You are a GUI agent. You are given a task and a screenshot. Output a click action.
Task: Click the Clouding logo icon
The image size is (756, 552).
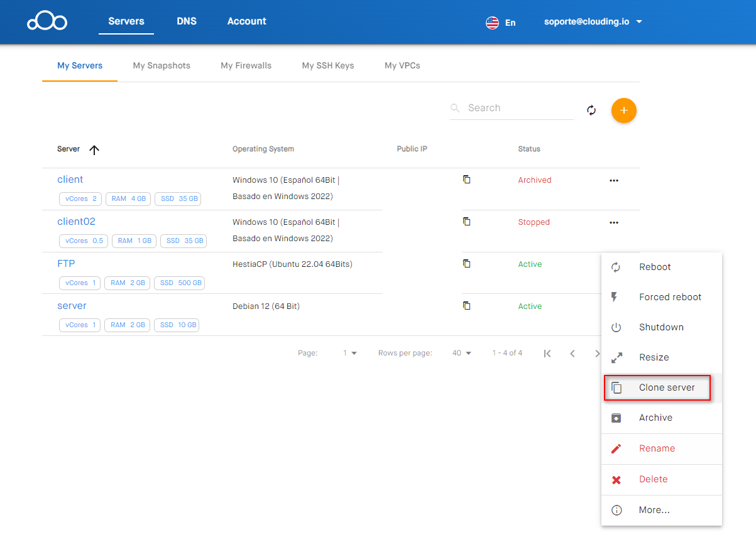(47, 21)
